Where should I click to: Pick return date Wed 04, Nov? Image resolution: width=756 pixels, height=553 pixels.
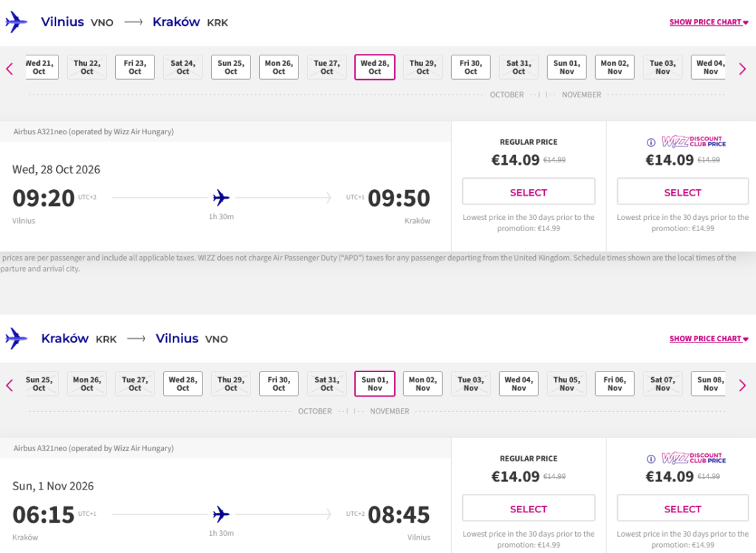[x=519, y=384]
